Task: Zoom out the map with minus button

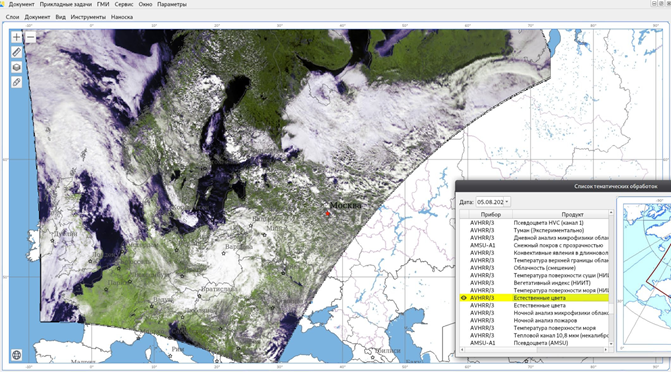Action: click(30, 37)
